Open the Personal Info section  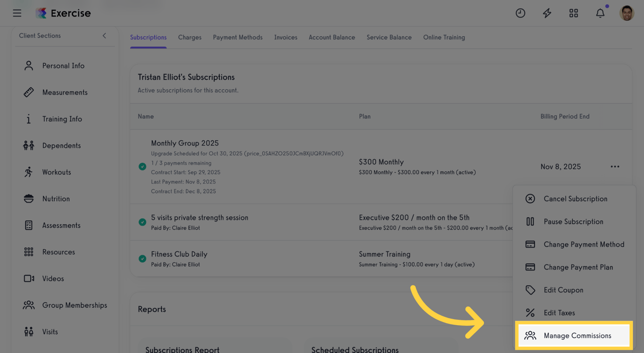63,66
